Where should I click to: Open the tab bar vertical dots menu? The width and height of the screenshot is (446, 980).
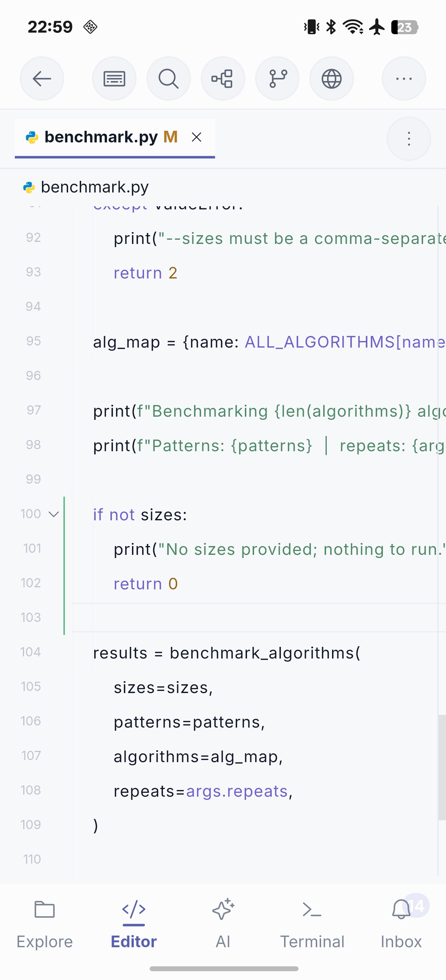(409, 139)
